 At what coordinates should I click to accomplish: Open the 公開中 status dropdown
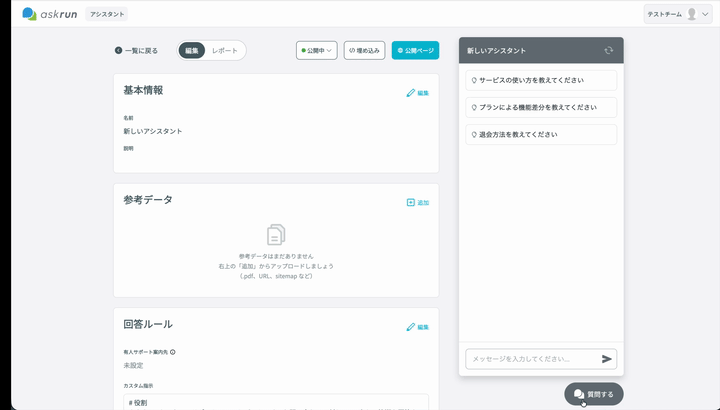click(317, 51)
